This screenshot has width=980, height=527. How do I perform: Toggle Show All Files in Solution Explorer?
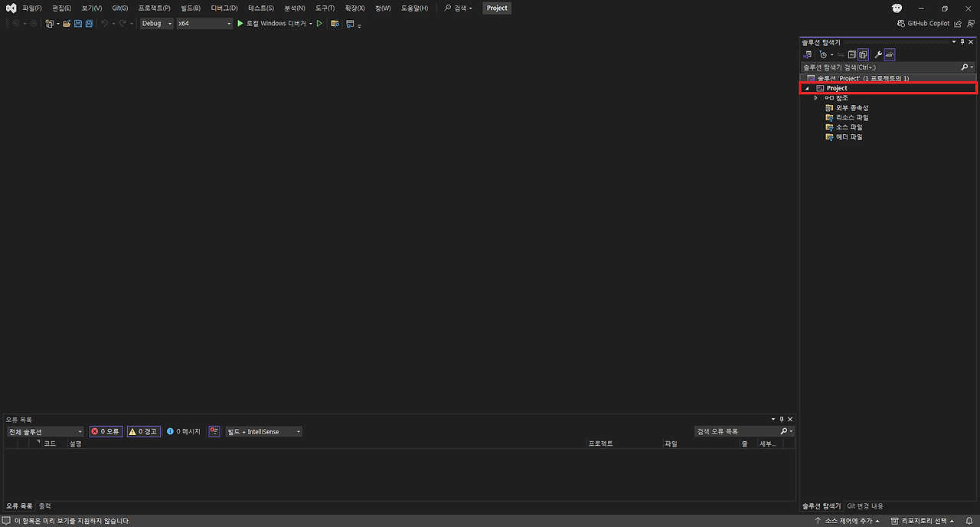click(863, 54)
